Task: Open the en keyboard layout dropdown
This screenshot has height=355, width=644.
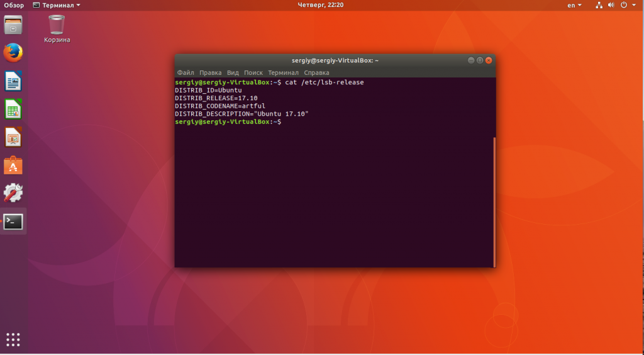Action: click(x=574, y=5)
